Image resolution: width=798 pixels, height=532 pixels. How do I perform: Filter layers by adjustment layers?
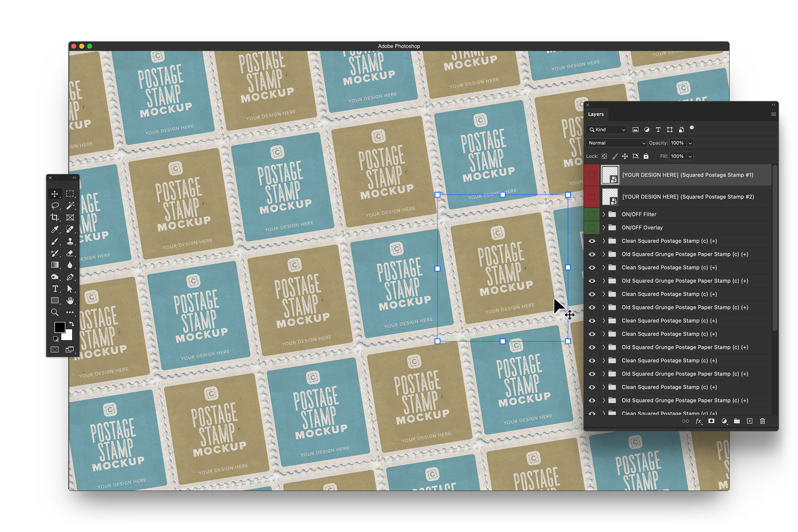click(x=647, y=130)
